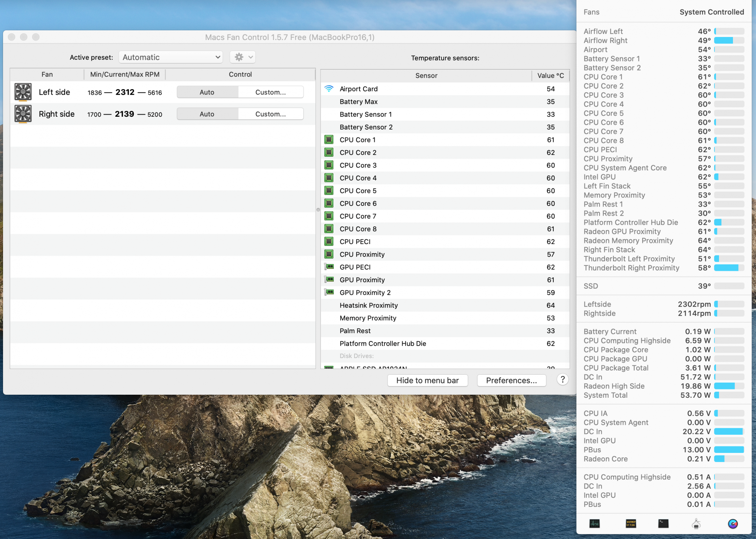756x539 pixels.
Task: Click the Thunderbolt Right Proximity bar in iStat
Action: coord(729,268)
